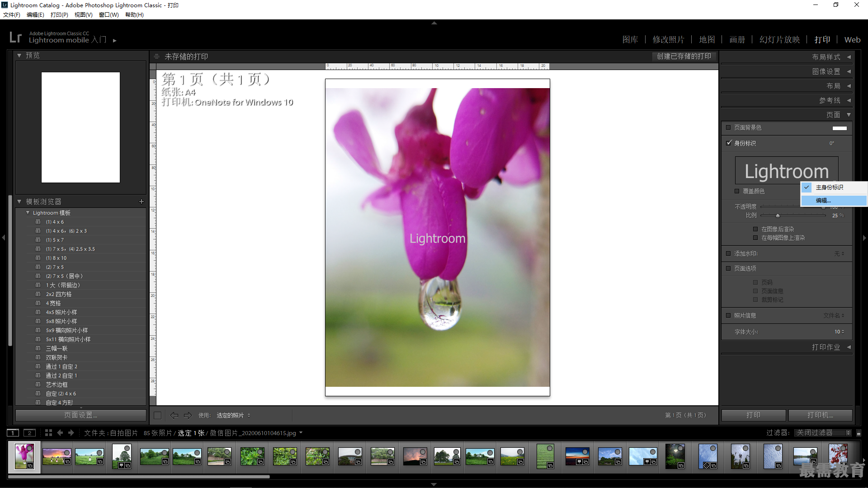Click template icon beside 2x2 四方格
Viewport: 868px width, 488px height.
38,294
